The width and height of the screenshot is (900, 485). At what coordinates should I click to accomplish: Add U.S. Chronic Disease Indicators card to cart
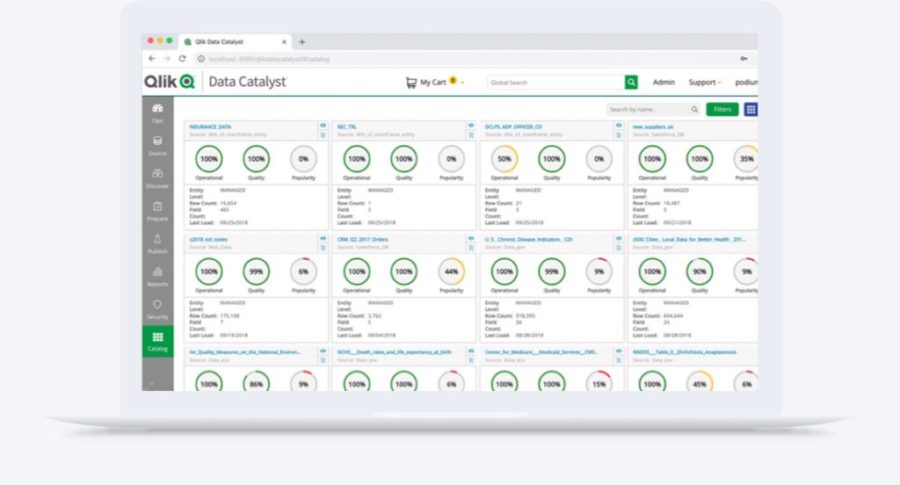coord(618,247)
